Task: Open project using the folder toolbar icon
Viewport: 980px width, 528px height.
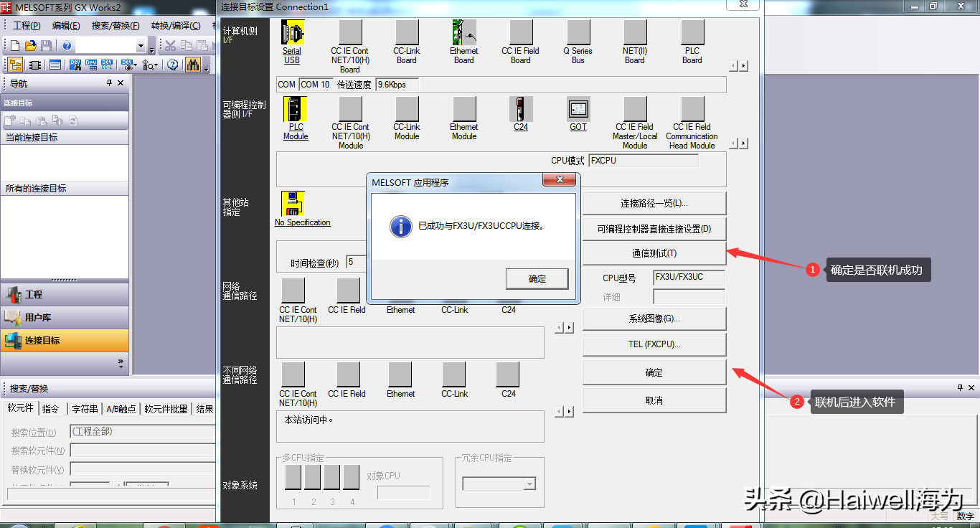Action: click(x=30, y=46)
